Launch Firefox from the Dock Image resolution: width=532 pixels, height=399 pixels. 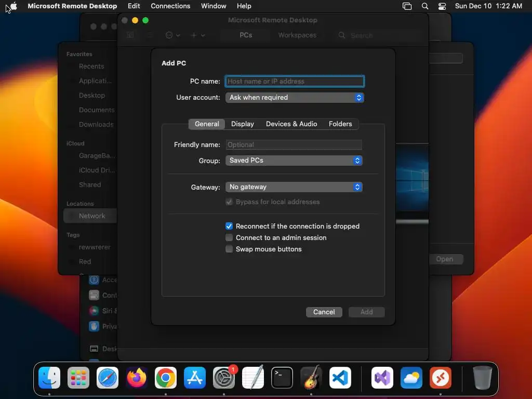pos(137,378)
